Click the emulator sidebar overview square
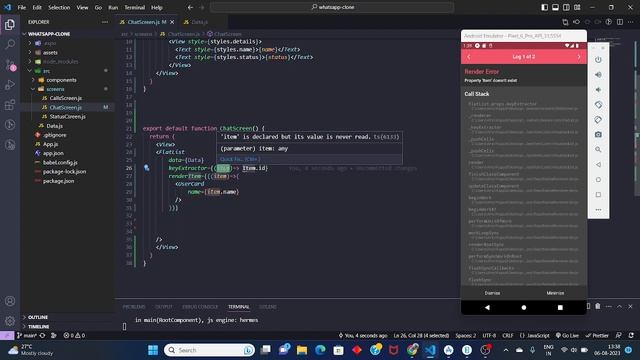The height and width of the screenshot is (360, 640). [598, 195]
